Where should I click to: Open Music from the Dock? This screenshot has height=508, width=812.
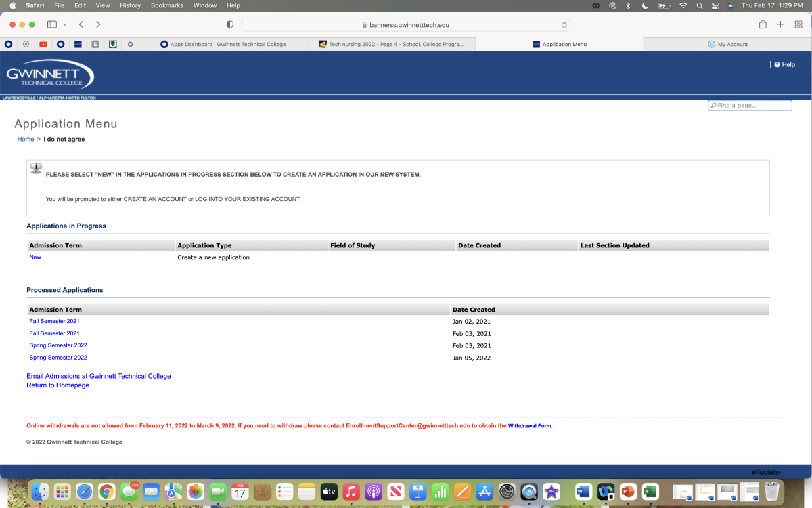coord(351,491)
